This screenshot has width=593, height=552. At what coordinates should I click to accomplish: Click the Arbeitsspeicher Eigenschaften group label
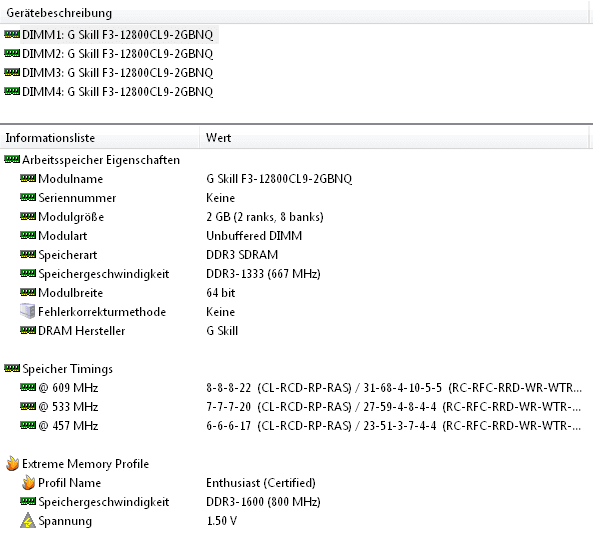101,160
